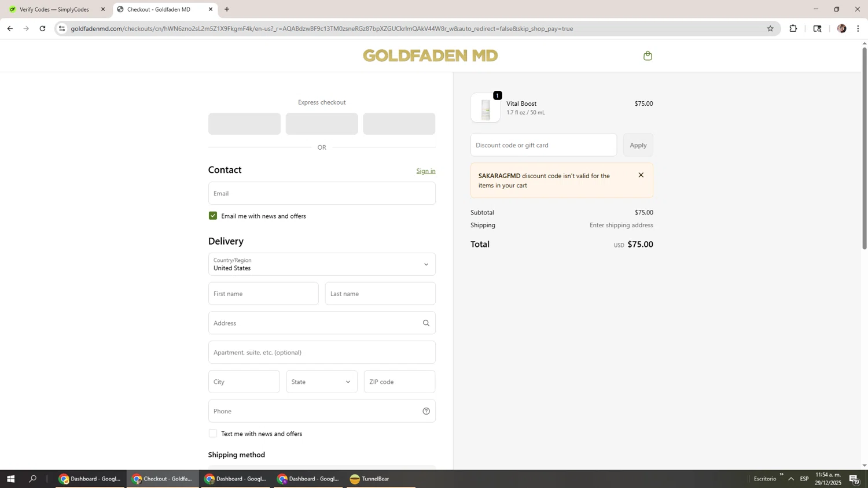View site information icon in address bar
This screenshot has width=868, height=488.
(x=62, y=28)
